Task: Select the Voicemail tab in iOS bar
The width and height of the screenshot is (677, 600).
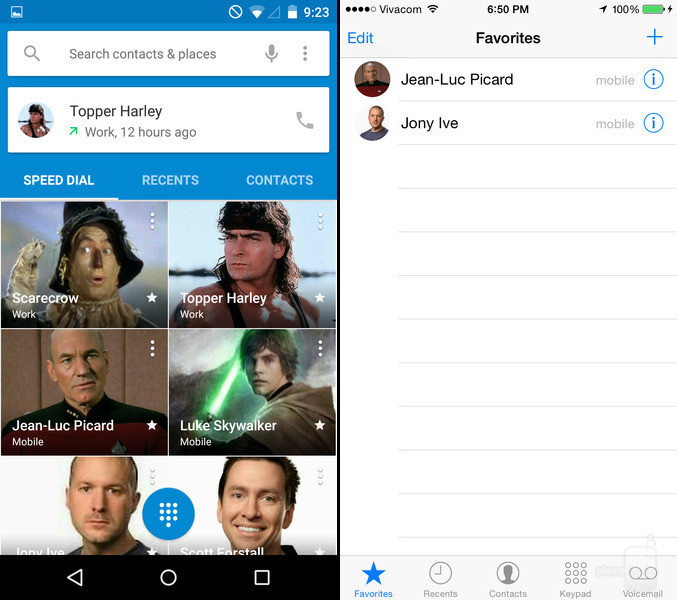Action: [x=643, y=580]
